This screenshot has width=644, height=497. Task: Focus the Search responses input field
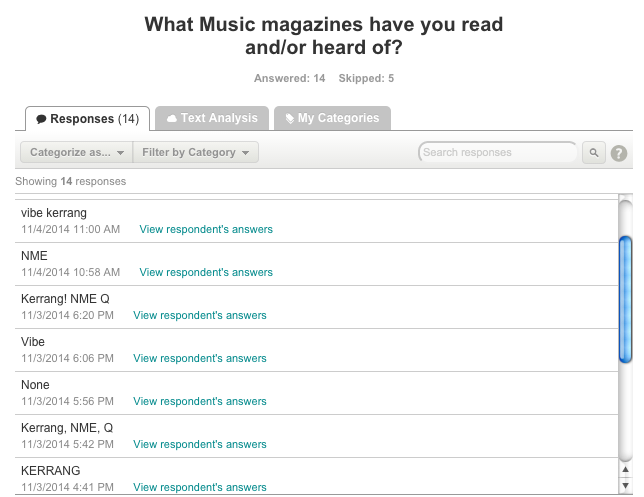point(498,152)
